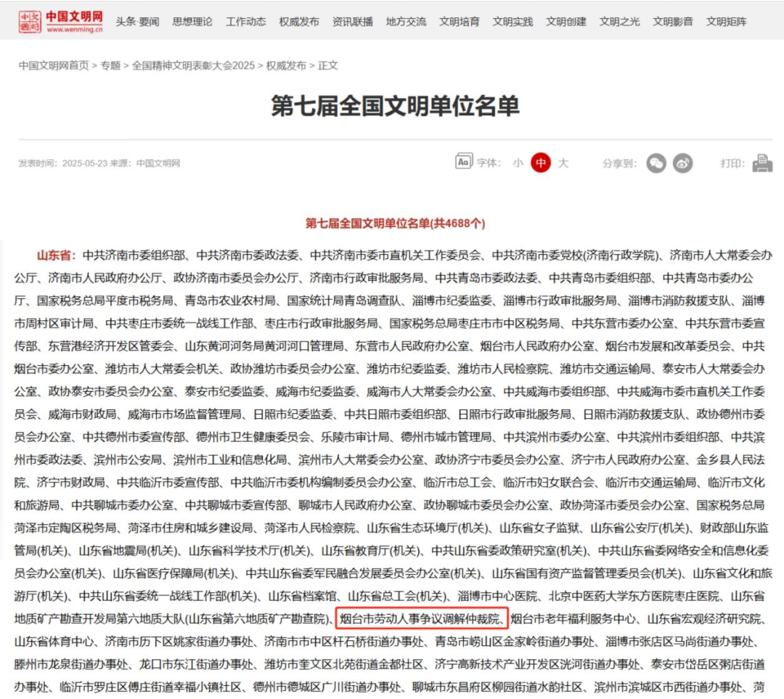This screenshot has width=784, height=699.
Task: Share the article to Weibo
Action: click(682, 163)
